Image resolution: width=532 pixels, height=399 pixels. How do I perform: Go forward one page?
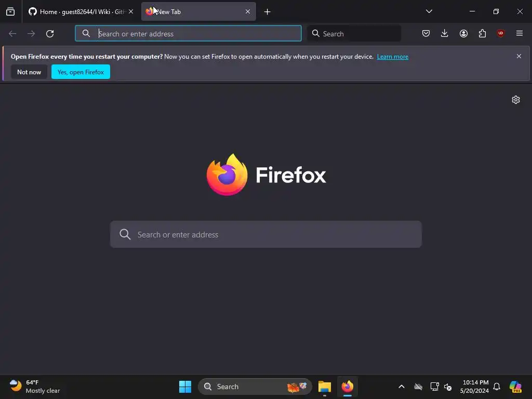click(x=31, y=34)
